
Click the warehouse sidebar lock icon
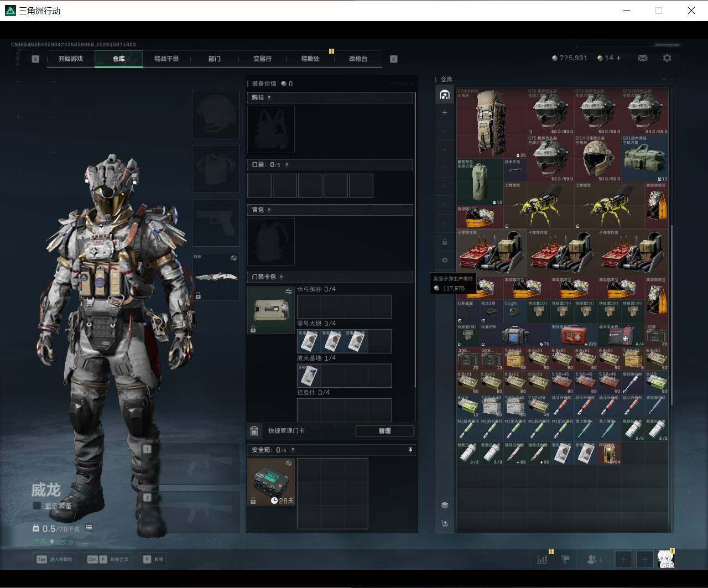[x=445, y=242]
